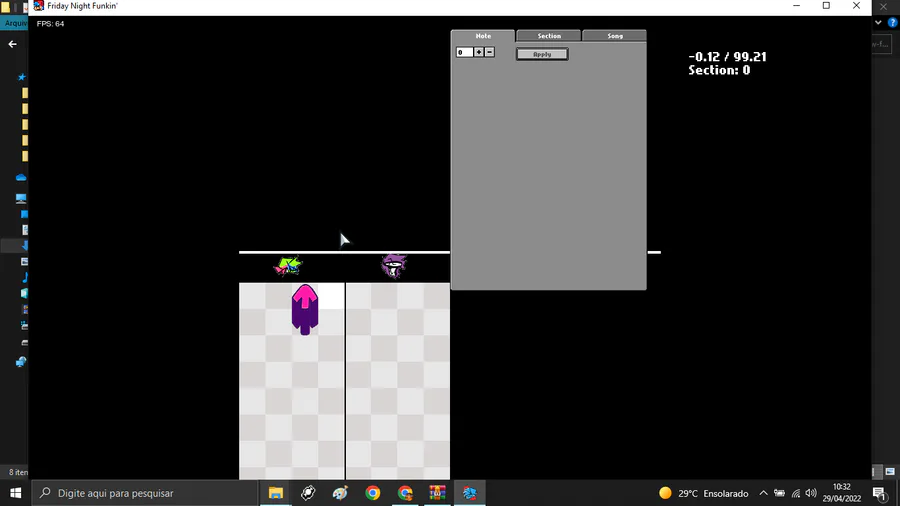Select This PC monitor icon in Explorer sidebar
900x506 pixels.
click(21, 198)
